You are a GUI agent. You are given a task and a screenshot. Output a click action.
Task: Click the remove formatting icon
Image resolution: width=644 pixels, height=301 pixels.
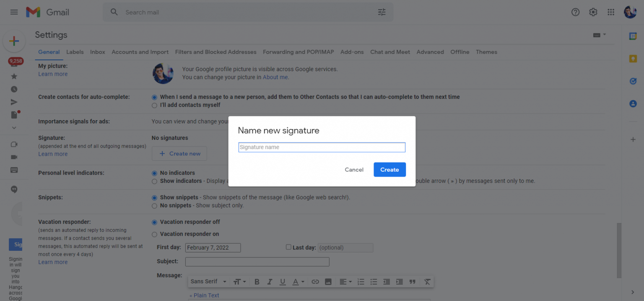click(x=427, y=281)
